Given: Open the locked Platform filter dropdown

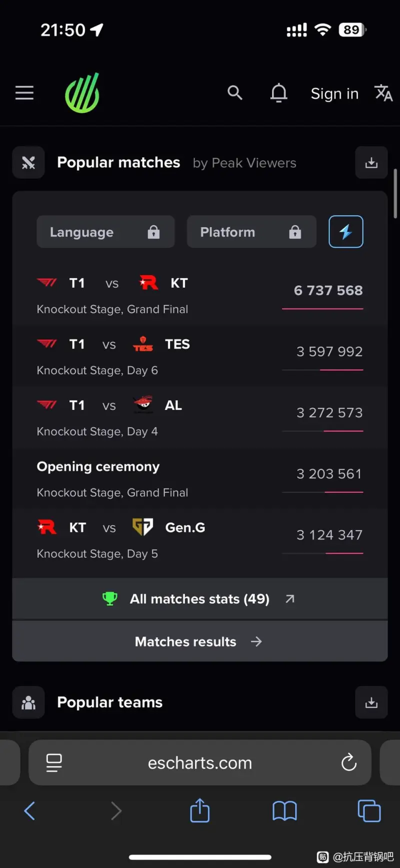Looking at the screenshot, I should [x=251, y=232].
